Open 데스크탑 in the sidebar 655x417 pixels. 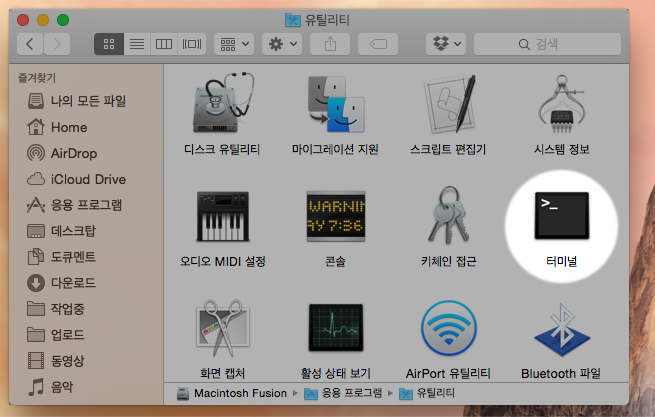click(x=61, y=231)
